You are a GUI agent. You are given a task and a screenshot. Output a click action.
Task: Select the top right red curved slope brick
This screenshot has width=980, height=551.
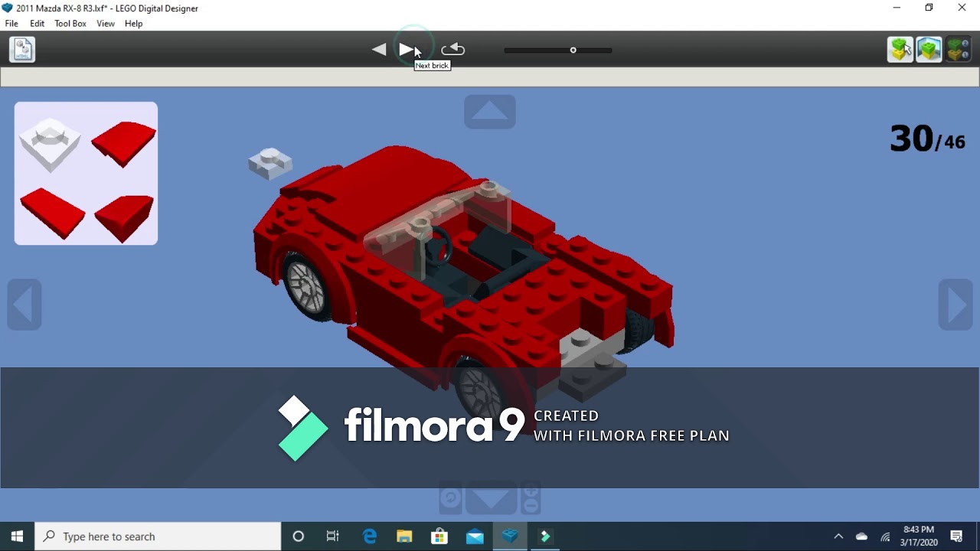(x=124, y=144)
